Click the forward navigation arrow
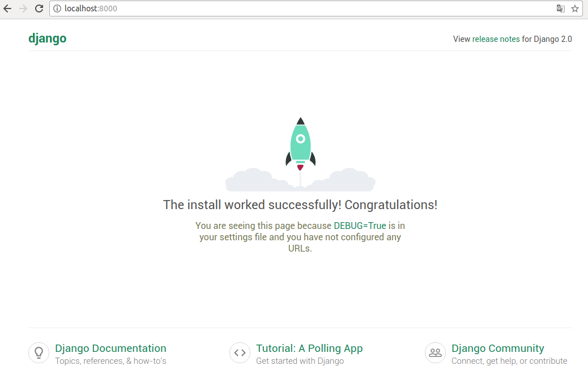The height and width of the screenshot is (374, 588). pyautogui.click(x=23, y=8)
